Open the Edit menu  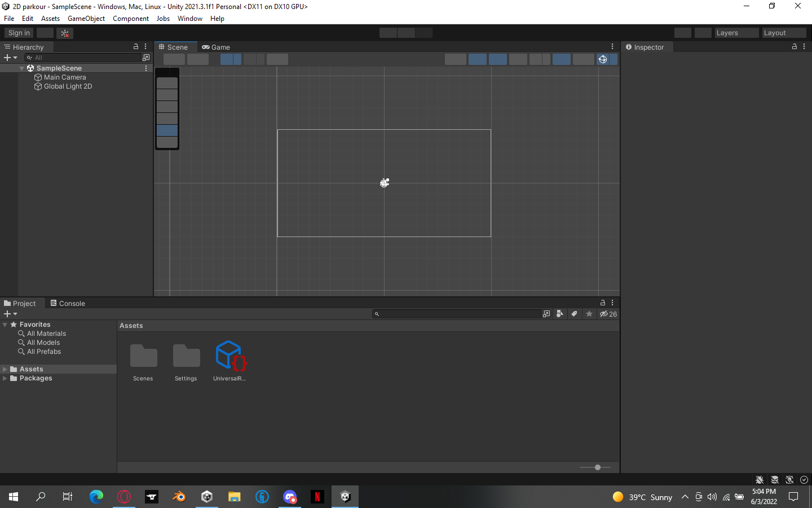point(28,19)
